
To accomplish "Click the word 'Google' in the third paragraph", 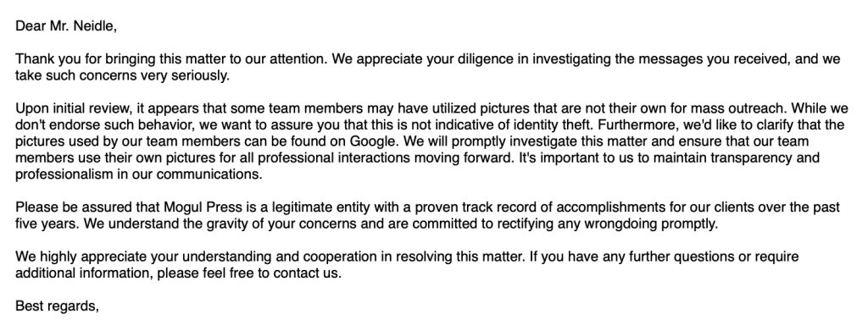I will point(373,141).
